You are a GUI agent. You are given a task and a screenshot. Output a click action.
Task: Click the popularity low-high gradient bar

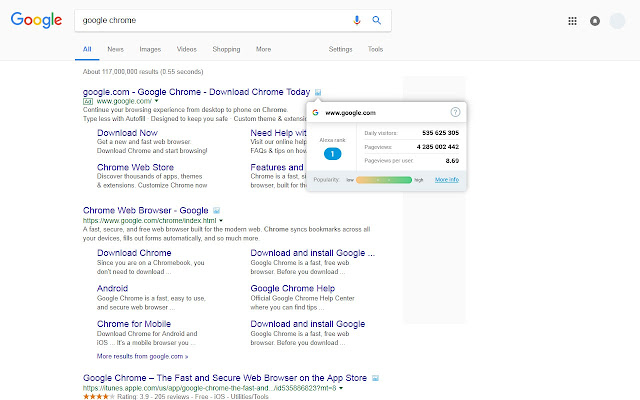(384, 180)
